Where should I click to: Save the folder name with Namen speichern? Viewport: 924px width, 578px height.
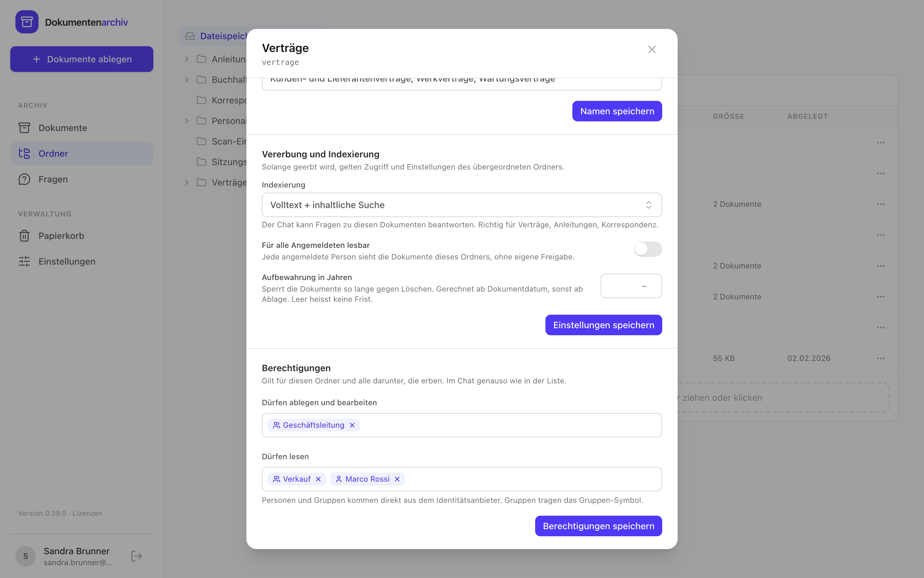(617, 111)
